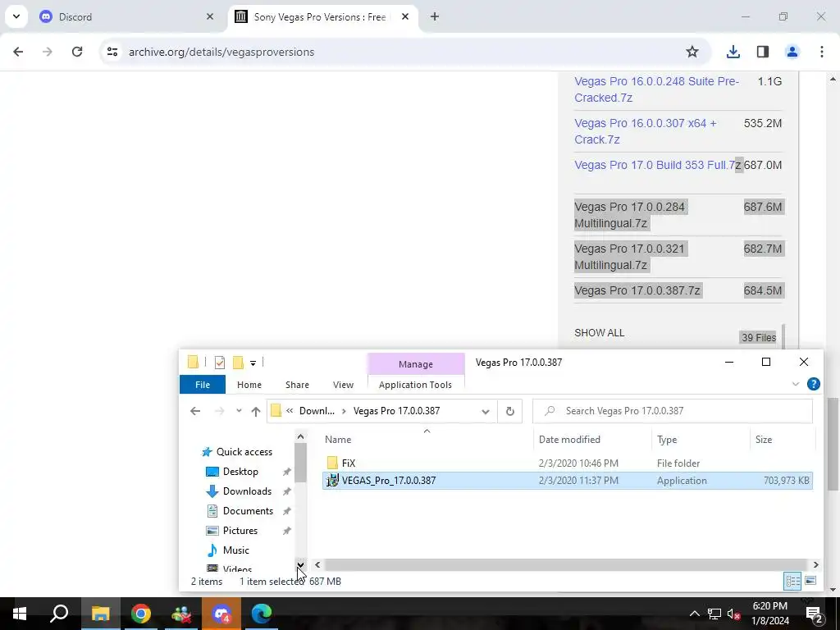This screenshot has width=840, height=630.
Task: Select Desktop in navigation pane
Action: point(240,472)
